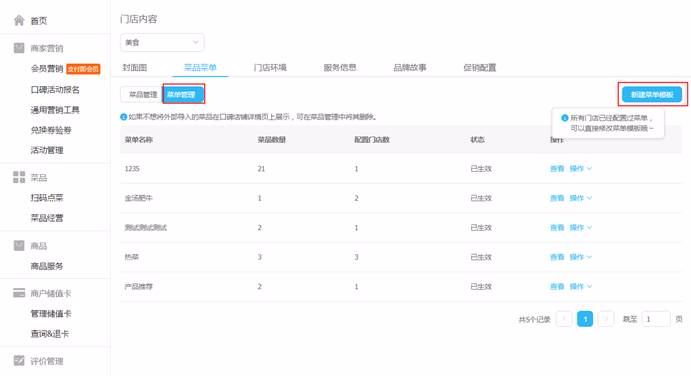Open 商品服务 in the sidebar
Screen dimensions: 691x376
point(47,266)
